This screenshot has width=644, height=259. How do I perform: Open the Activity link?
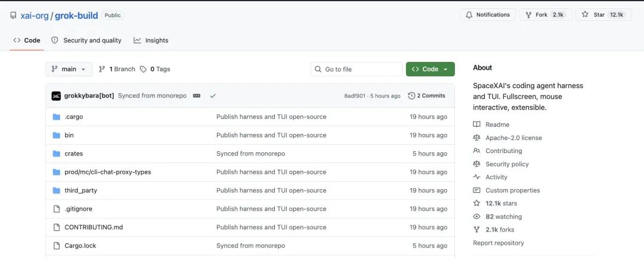click(x=496, y=177)
